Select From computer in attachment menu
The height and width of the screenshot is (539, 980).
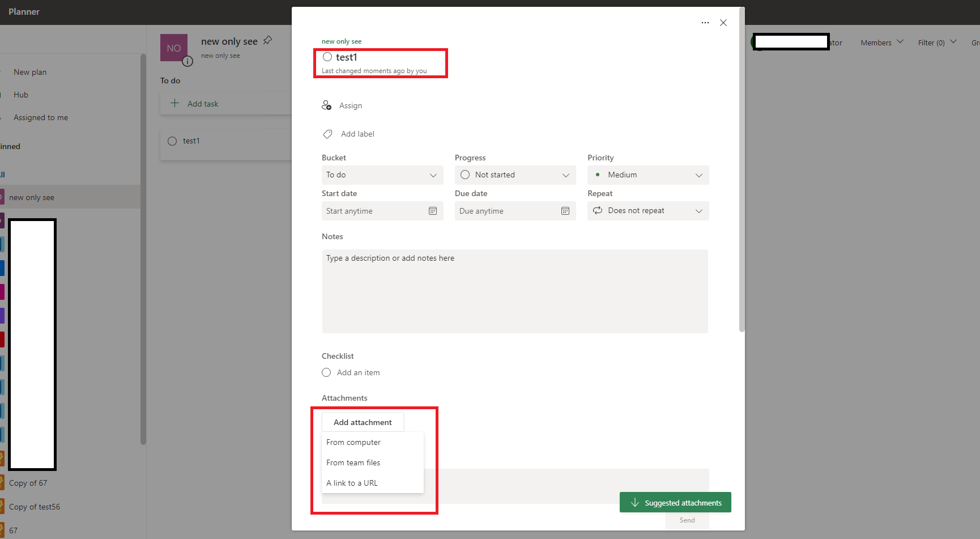point(353,442)
